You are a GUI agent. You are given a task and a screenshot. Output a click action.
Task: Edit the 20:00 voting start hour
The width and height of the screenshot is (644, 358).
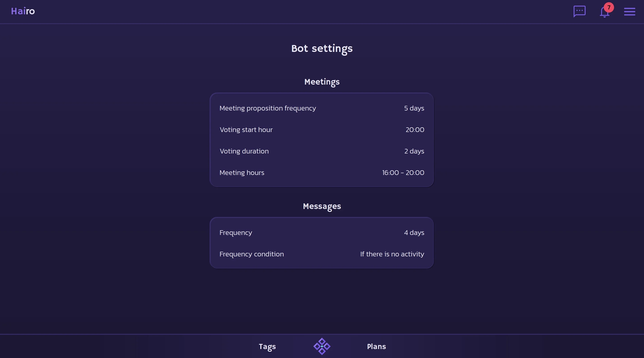415,130
